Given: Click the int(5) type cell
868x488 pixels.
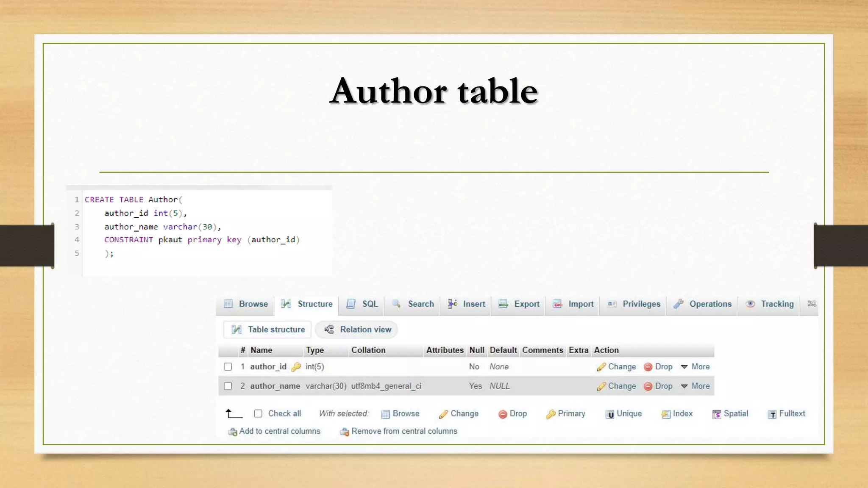Looking at the screenshot, I should coord(315,367).
